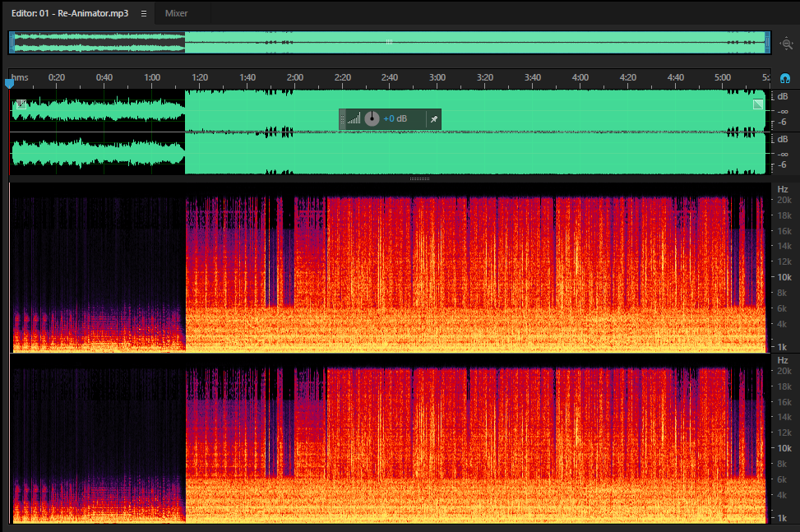Click the dB label of the bottom channel scale
This screenshot has height=532, width=800.
tap(783, 139)
